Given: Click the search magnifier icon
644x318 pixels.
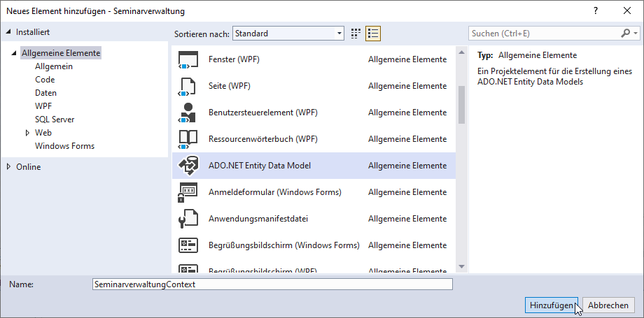Looking at the screenshot, I should (x=624, y=34).
